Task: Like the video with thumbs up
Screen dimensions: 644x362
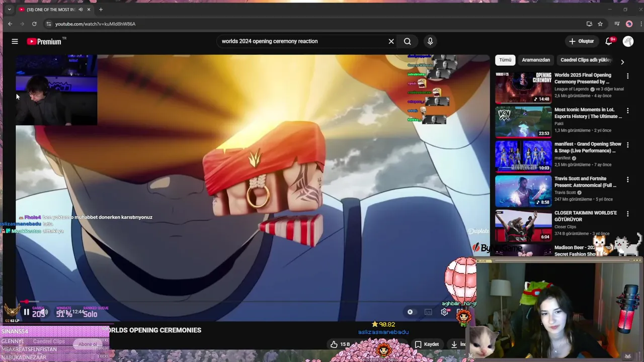Action: (340, 344)
